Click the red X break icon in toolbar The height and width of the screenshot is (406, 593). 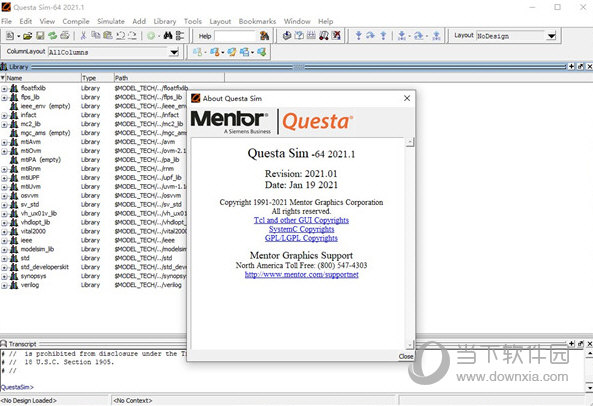click(336, 36)
